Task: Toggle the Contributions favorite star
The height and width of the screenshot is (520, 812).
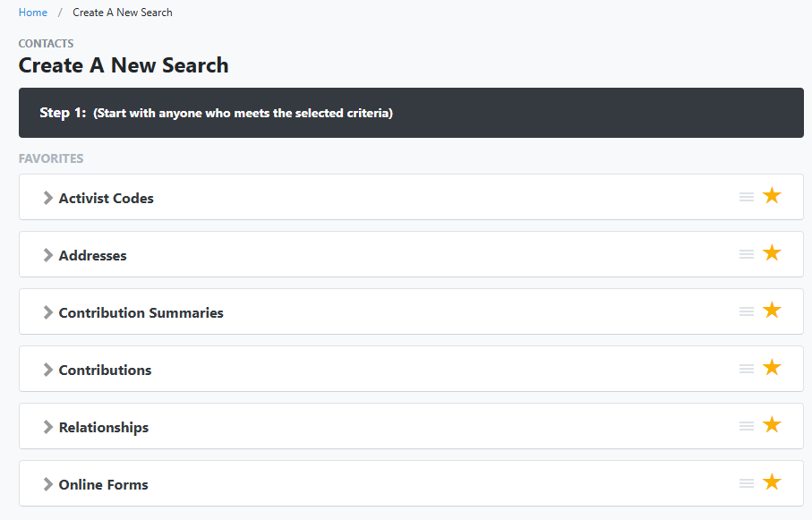Action: 772,368
